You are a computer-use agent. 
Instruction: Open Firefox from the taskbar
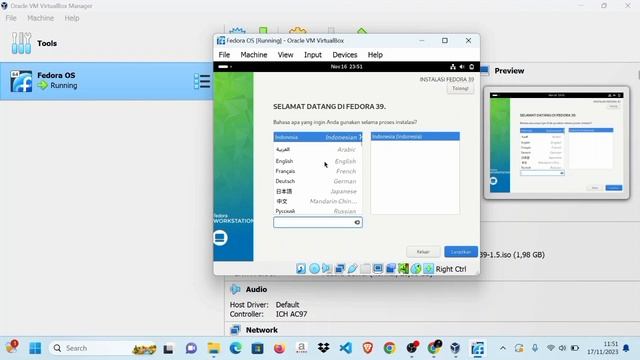(280, 348)
